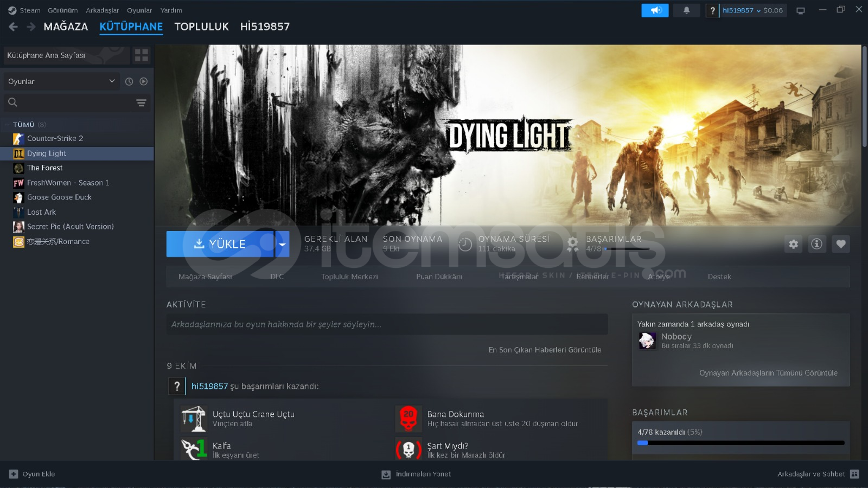Open Puan Dükkânı link
The width and height of the screenshot is (868, 488).
click(x=439, y=277)
